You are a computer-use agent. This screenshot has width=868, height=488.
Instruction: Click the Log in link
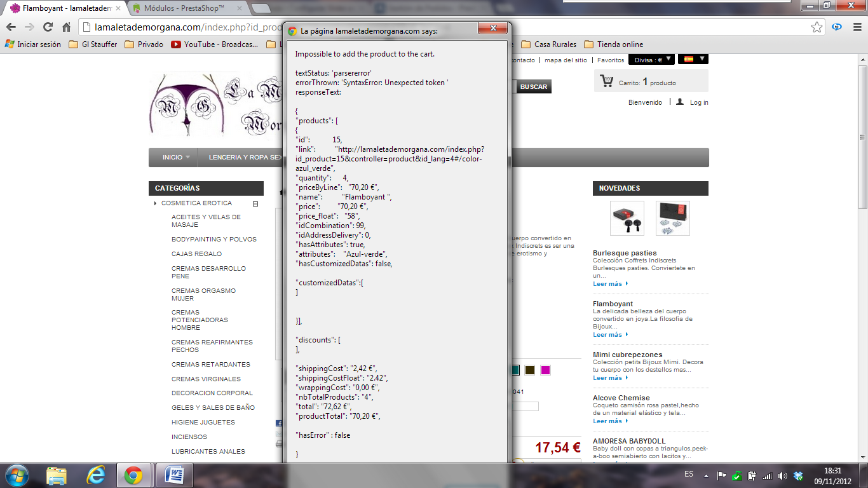coord(699,102)
